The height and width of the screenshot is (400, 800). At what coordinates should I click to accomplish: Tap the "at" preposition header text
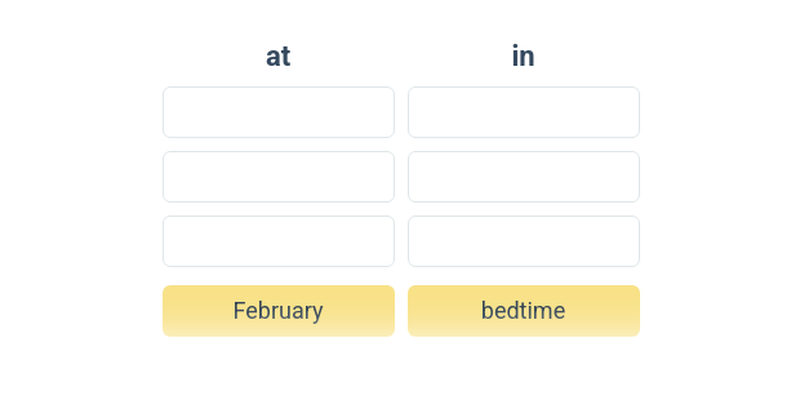[278, 57]
